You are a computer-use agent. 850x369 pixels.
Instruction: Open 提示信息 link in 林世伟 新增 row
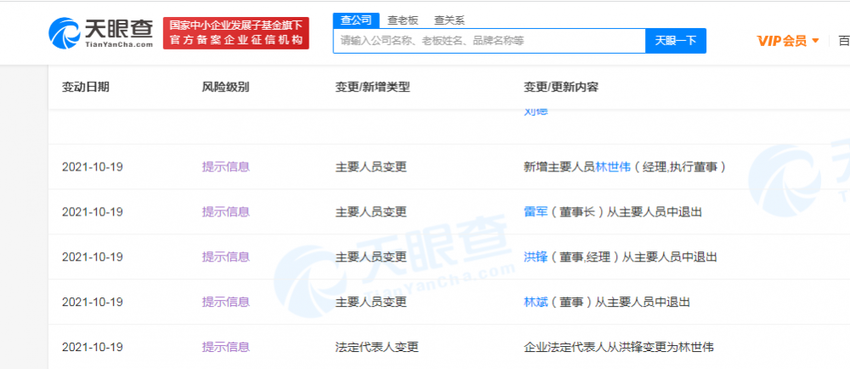226,167
